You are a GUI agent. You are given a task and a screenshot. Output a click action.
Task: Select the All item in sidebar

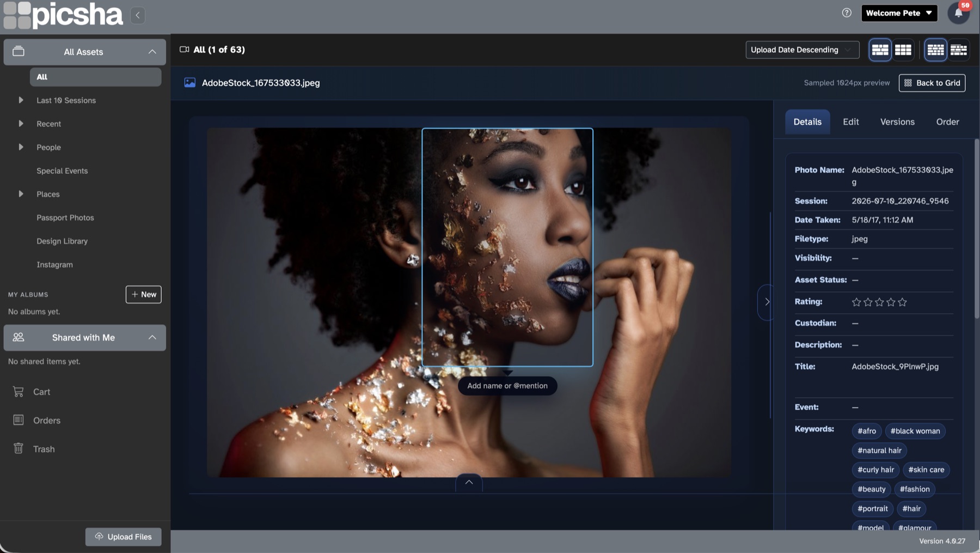point(95,77)
